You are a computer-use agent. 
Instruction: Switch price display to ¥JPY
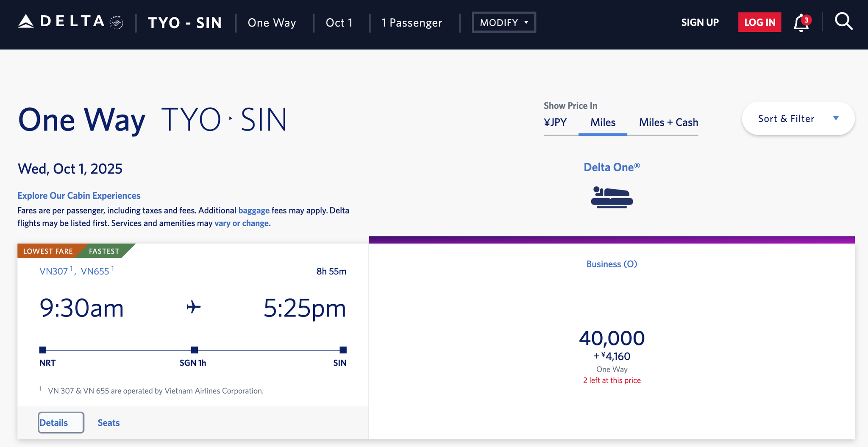(555, 122)
